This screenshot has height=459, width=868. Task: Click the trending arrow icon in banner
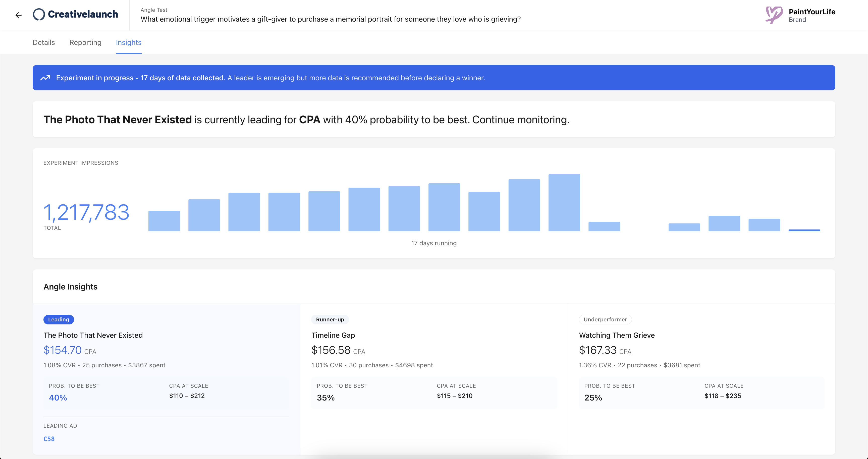45,78
